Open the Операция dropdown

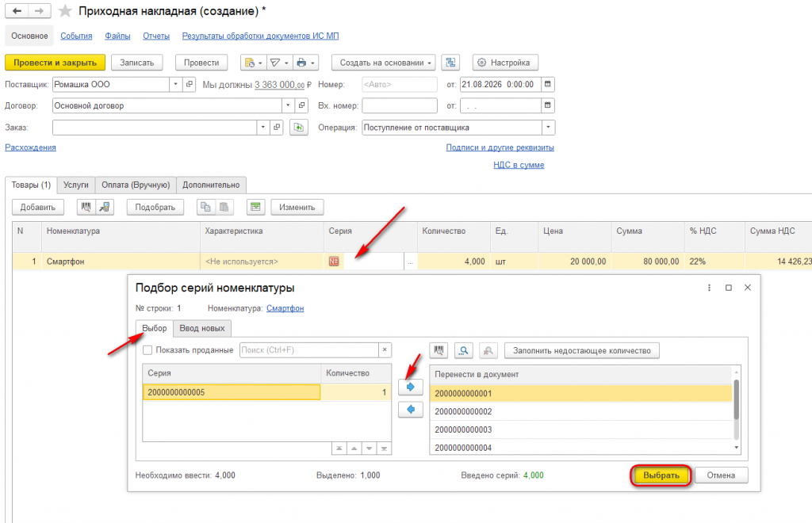click(549, 128)
